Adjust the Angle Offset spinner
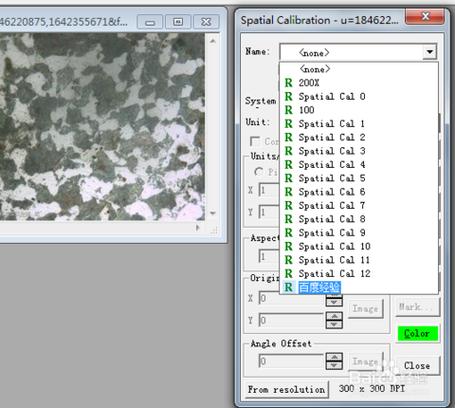The image size is (455, 408). click(334, 361)
